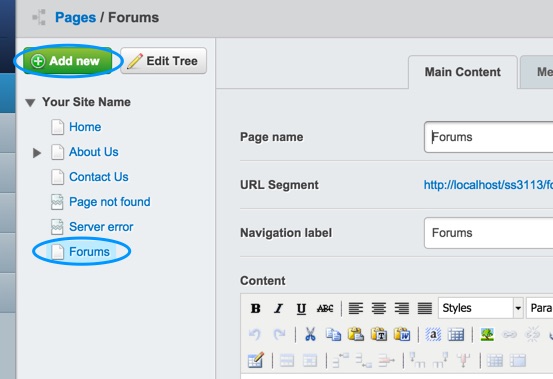
Task: Toggle underline formatting
Action: coord(301,308)
